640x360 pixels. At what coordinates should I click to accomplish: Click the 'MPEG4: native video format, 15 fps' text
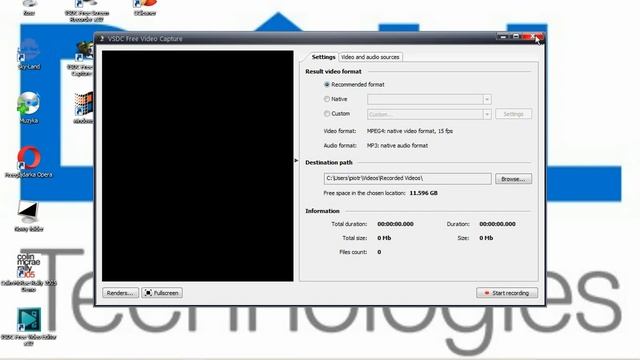click(410, 131)
